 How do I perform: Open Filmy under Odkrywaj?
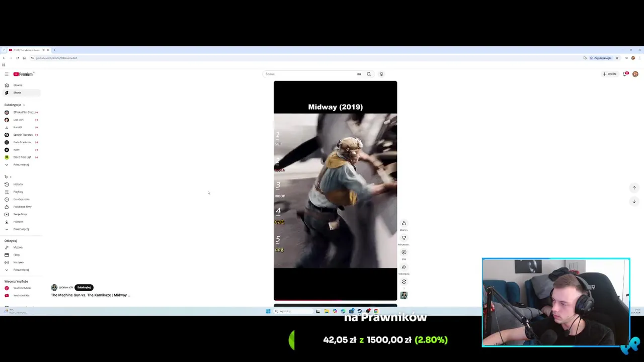20,255
